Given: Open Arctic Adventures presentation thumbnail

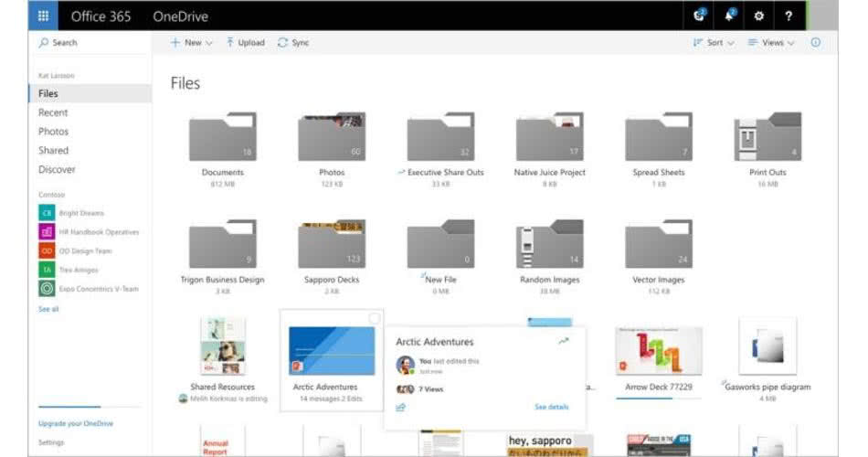Looking at the screenshot, I should point(332,351).
